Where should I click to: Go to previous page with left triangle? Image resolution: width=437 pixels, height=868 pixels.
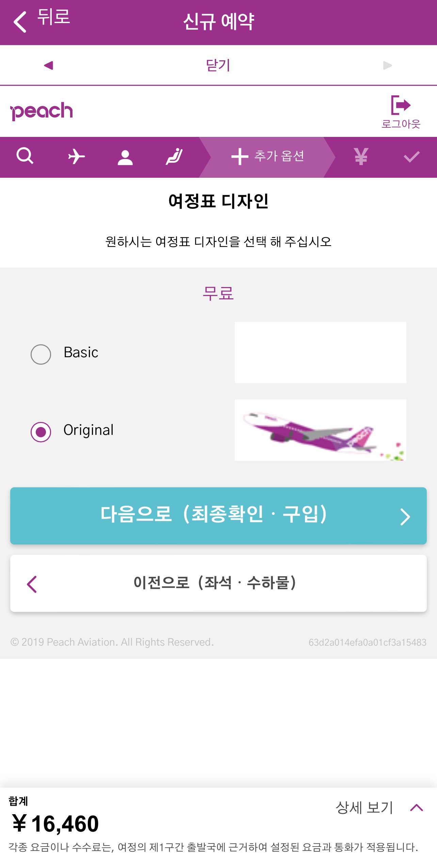(x=49, y=65)
